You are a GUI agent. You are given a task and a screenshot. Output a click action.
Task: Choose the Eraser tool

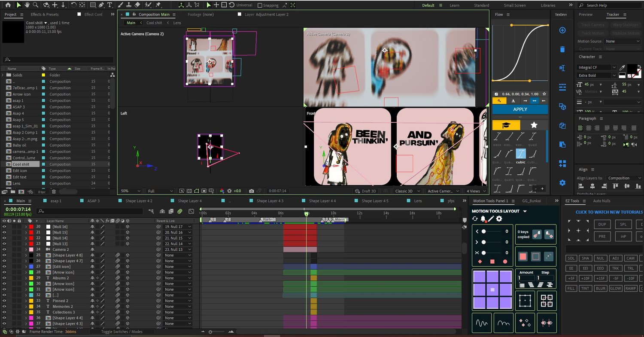[x=137, y=5]
